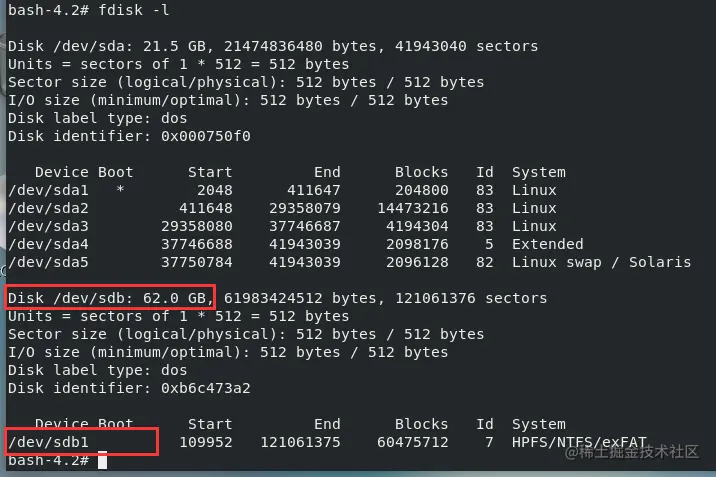Click the start value '29358080'
This screenshot has width=716, height=477.
[x=197, y=226]
